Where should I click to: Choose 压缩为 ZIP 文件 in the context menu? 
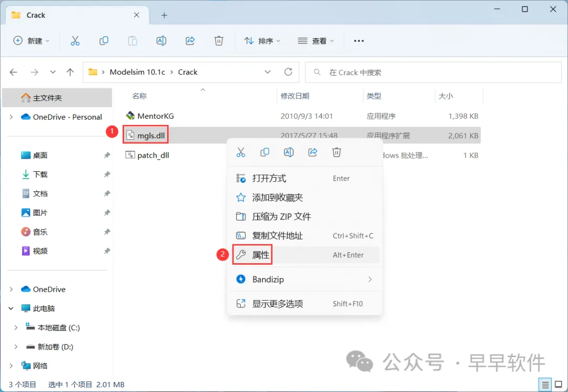coord(305,217)
